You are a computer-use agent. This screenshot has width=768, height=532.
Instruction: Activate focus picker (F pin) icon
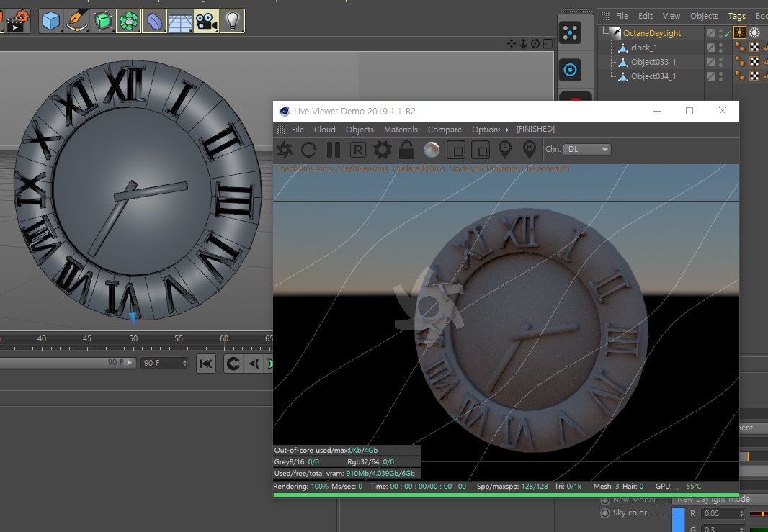point(505,149)
